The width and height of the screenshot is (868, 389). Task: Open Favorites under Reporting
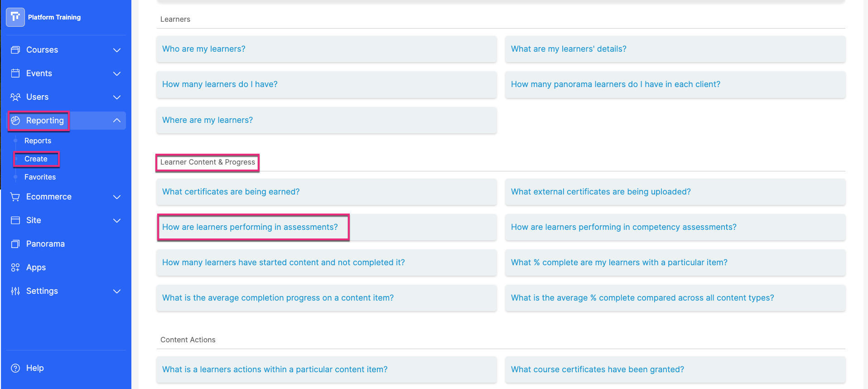40,177
